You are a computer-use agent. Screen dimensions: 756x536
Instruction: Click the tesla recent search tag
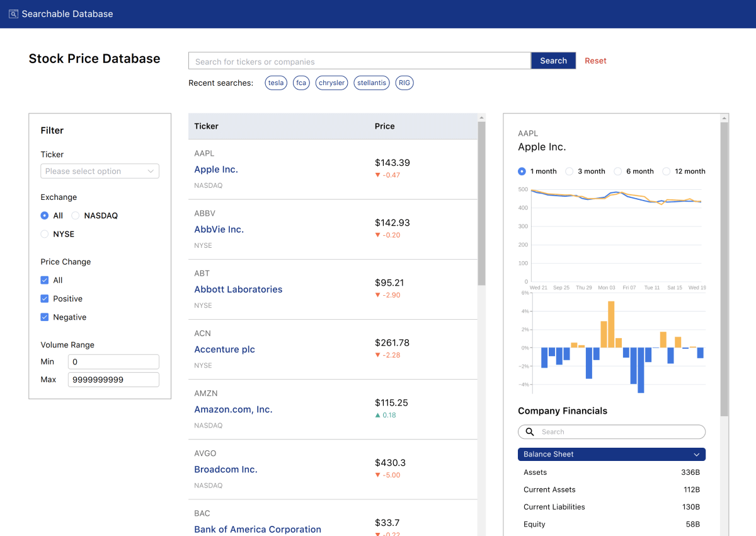click(276, 83)
